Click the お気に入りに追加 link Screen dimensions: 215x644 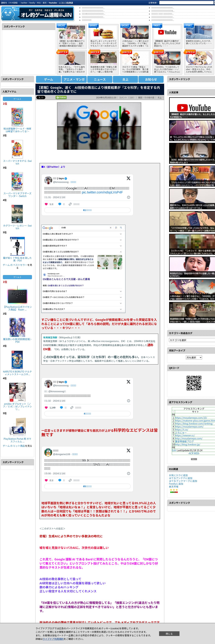pyautogui.click(x=178, y=475)
